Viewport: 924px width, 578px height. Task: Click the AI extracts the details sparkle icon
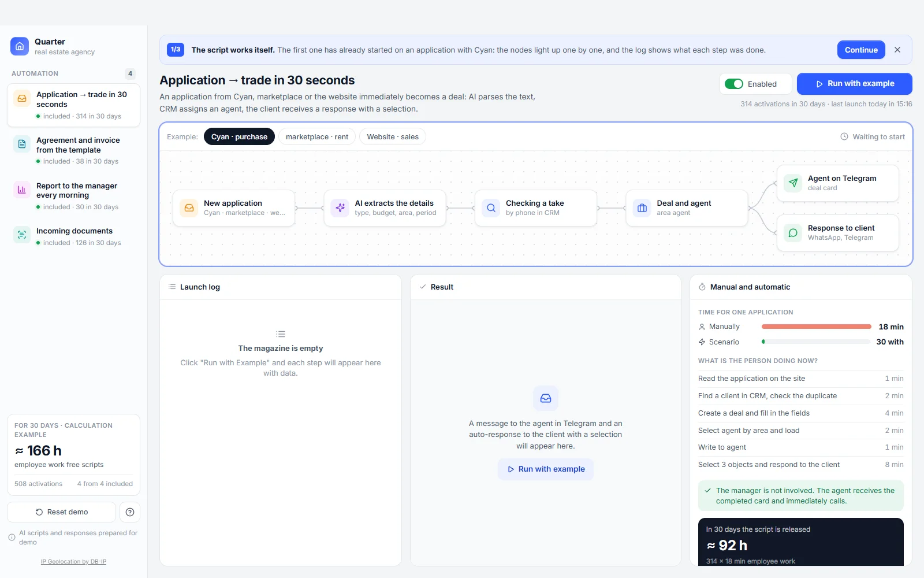click(x=340, y=208)
